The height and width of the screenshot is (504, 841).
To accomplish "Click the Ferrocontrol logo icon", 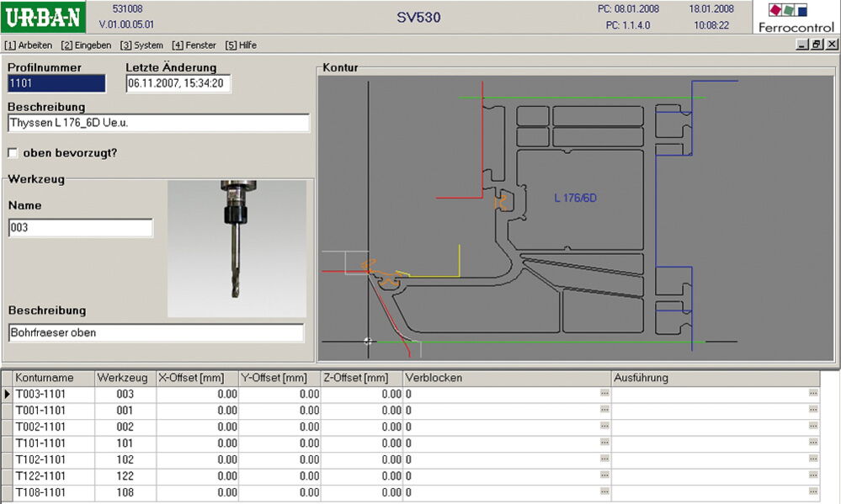I will (796, 18).
